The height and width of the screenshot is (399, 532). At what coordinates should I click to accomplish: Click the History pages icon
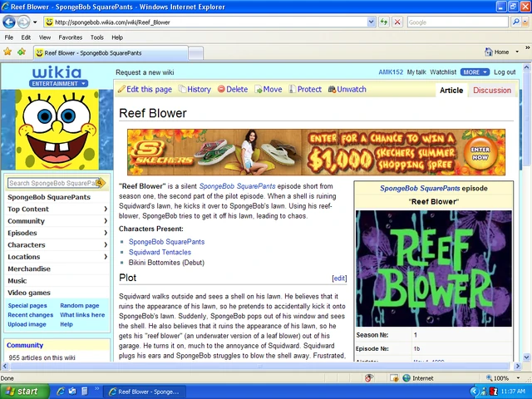pos(182,89)
